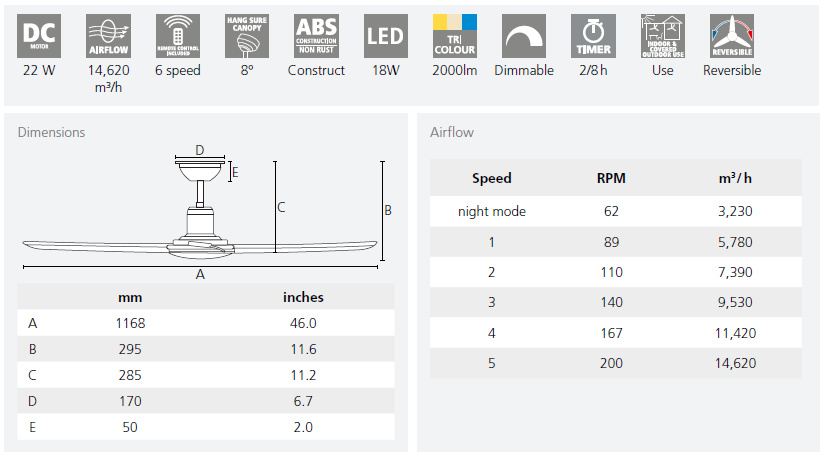
Task: Click the Speed column header
Action: [x=491, y=179]
